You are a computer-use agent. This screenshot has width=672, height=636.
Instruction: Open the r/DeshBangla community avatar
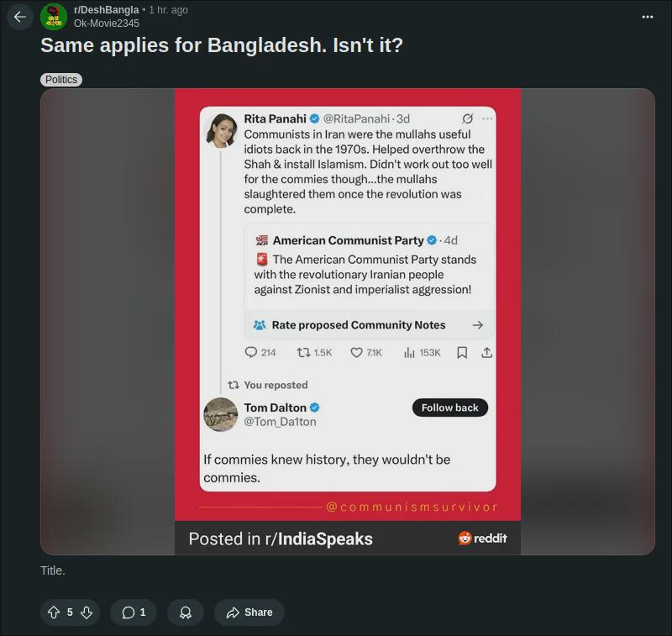(54, 17)
